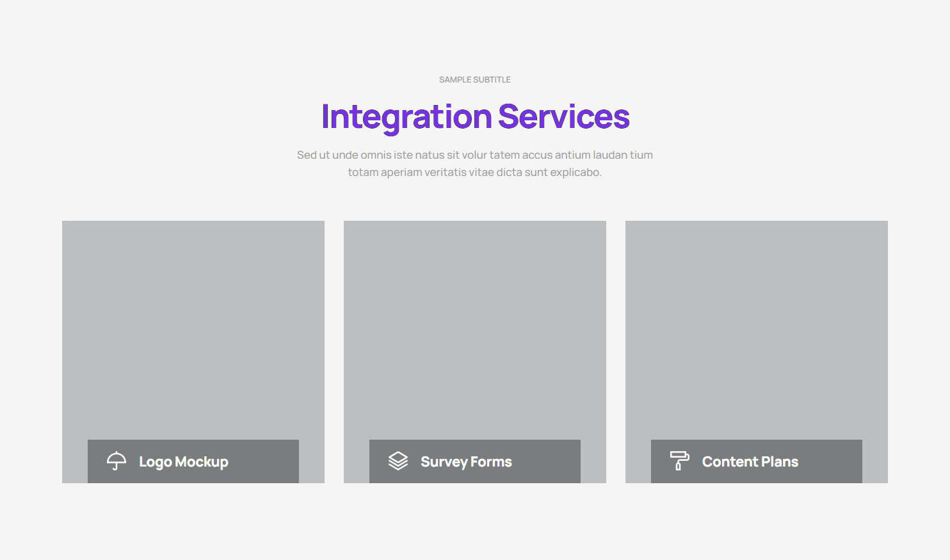Viewport: 950px width, 560px height.
Task: Click the paint roller icon beside Content Plans
Action: coord(679,461)
